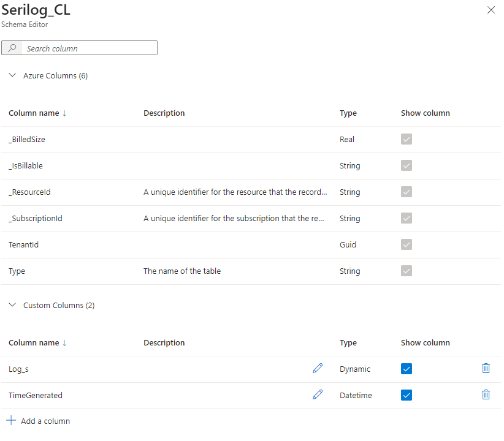Screen dimensions: 504x441
Task: Toggle the Type row show column checkbox
Action: coord(407,271)
